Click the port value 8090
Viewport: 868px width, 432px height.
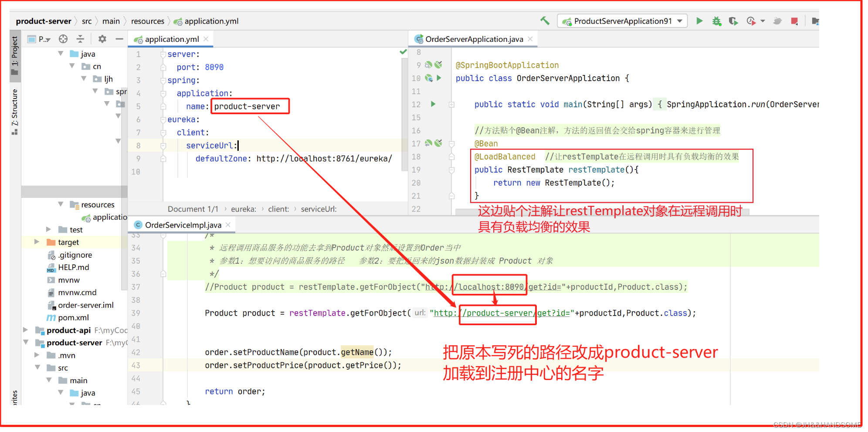point(214,67)
